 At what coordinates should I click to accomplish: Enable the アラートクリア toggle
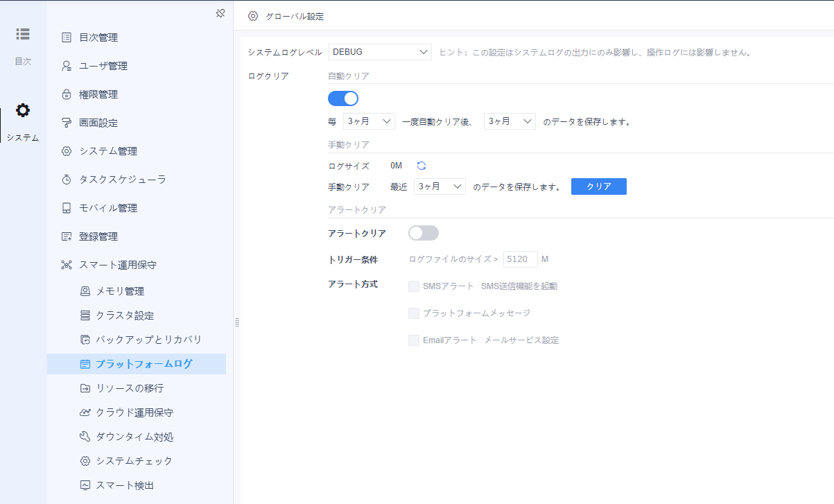click(424, 233)
